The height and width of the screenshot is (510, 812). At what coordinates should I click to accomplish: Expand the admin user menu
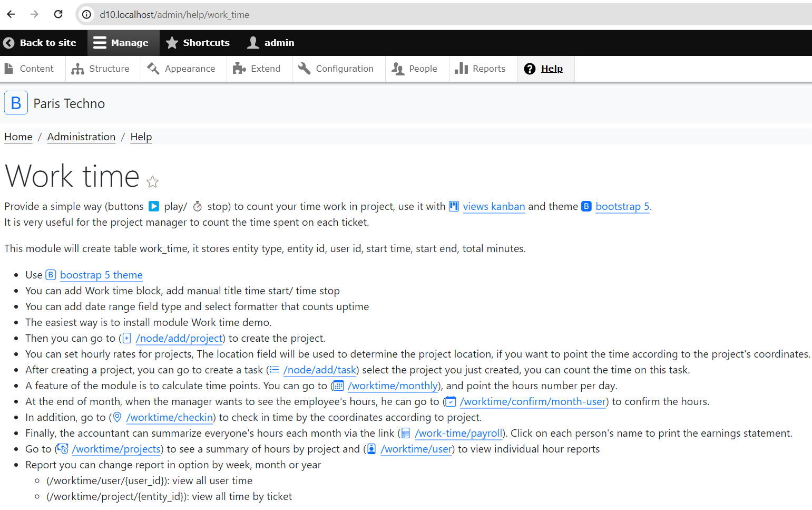point(271,43)
